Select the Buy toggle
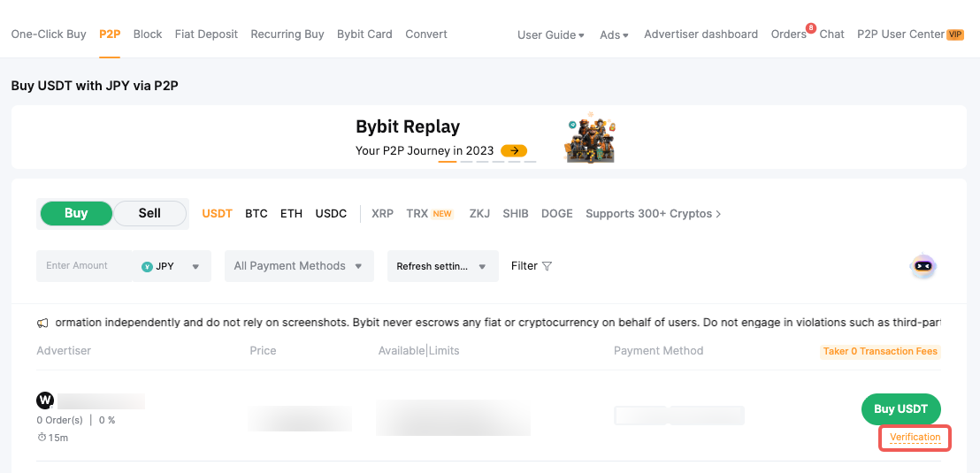Screen dimensions: 980x473 point(76,213)
